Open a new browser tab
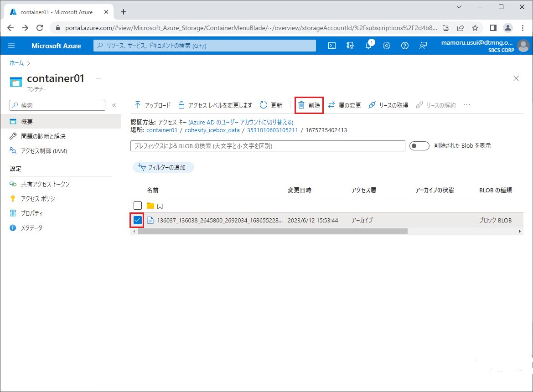The width and height of the screenshot is (533, 392). [124, 12]
